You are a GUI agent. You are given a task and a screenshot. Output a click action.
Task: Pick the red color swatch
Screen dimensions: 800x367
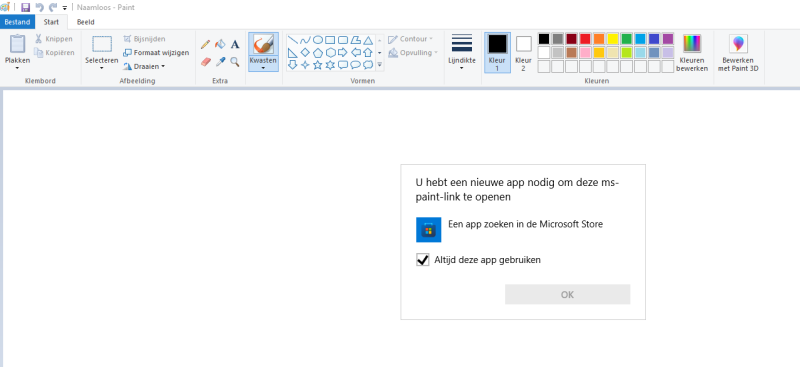point(585,39)
